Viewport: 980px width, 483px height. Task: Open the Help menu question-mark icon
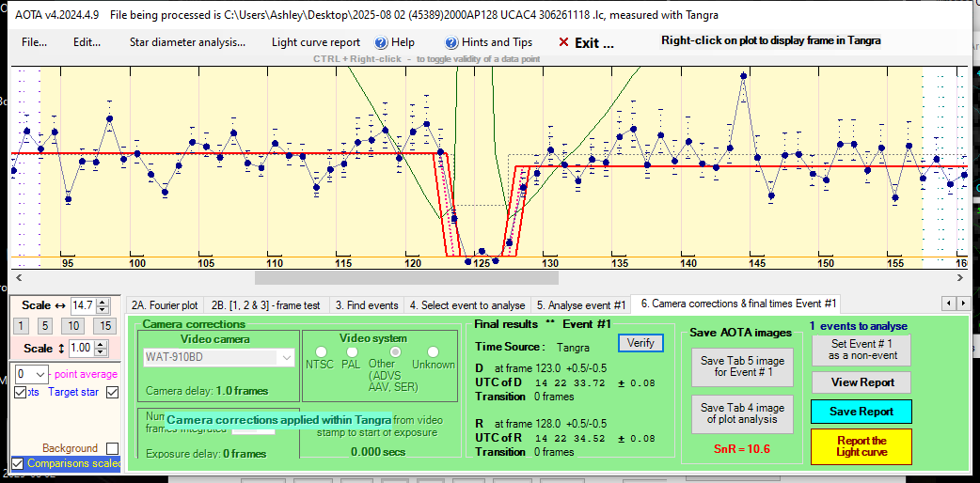click(x=381, y=42)
